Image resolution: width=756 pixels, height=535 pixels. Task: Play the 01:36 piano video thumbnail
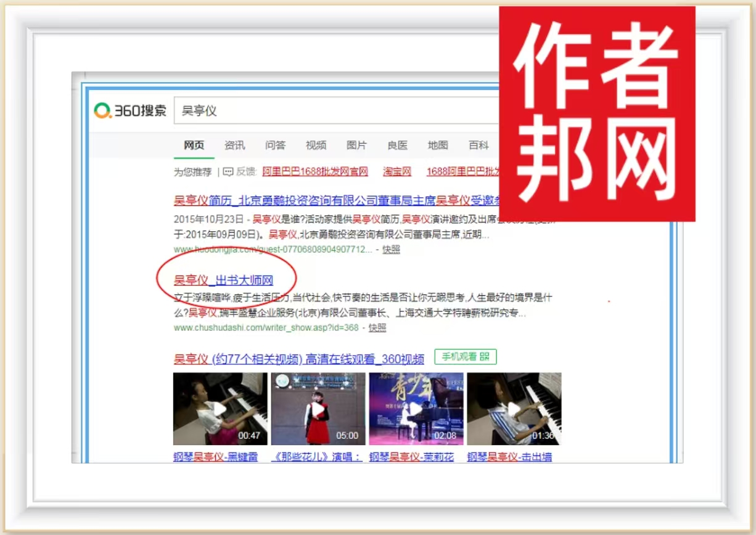click(x=514, y=408)
